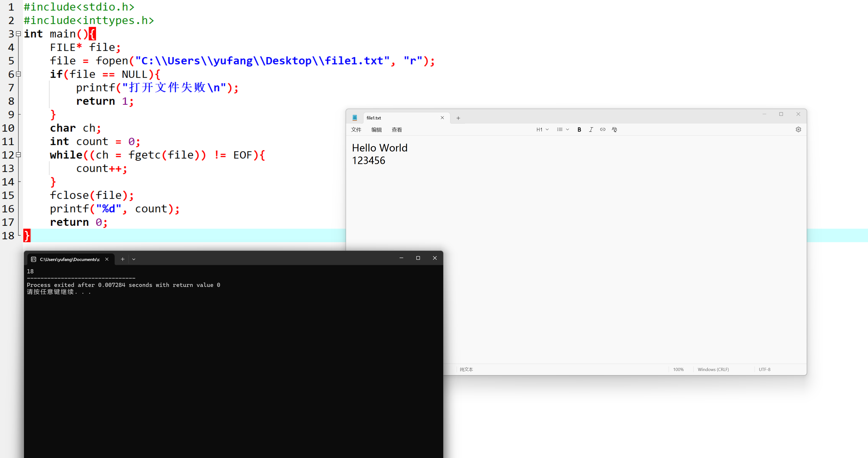Image resolution: width=868 pixels, height=458 pixels.
Task: Click the UTF-8 encoding indicator
Action: pyautogui.click(x=764, y=369)
